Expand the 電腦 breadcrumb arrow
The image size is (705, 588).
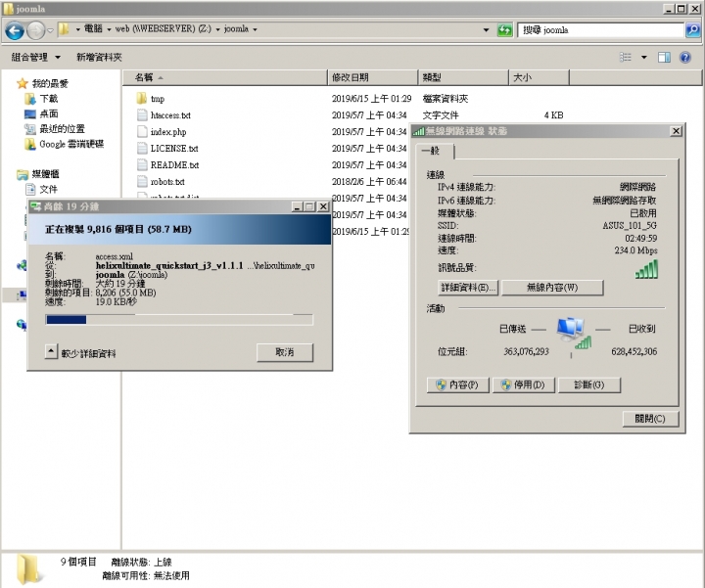coord(109,29)
